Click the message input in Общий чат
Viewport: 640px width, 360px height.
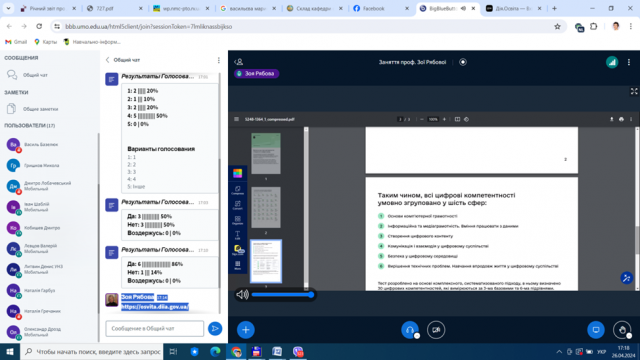(155, 329)
